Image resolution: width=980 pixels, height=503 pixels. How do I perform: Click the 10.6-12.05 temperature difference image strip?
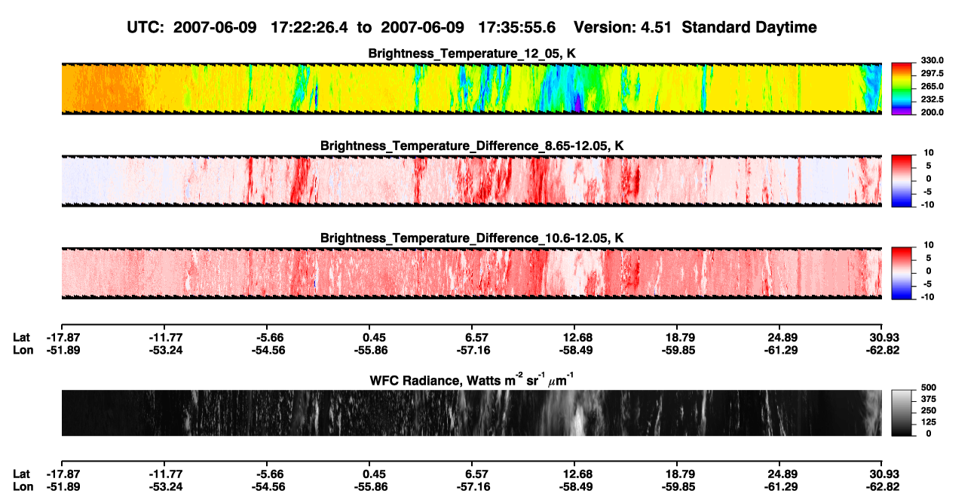(471, 273)
